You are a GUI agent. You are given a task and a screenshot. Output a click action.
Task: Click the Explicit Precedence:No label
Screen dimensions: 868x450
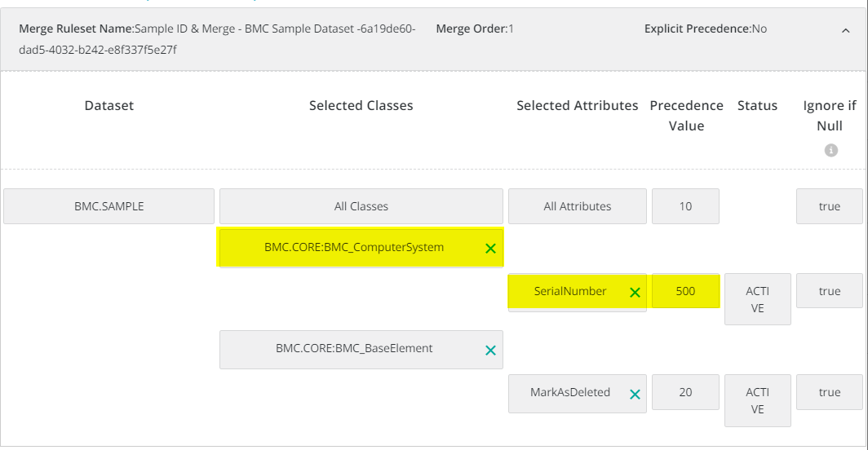coord(705,29)
